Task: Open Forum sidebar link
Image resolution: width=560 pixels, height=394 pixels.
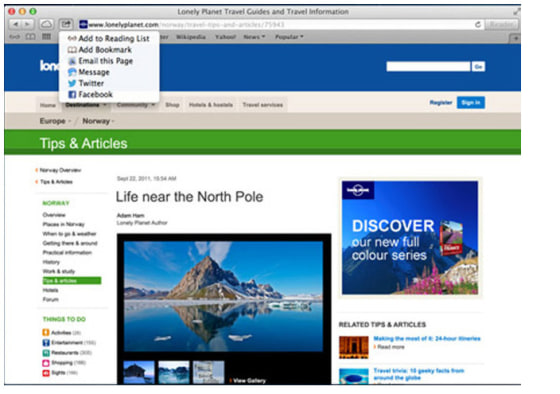Action: pos(50,299)
